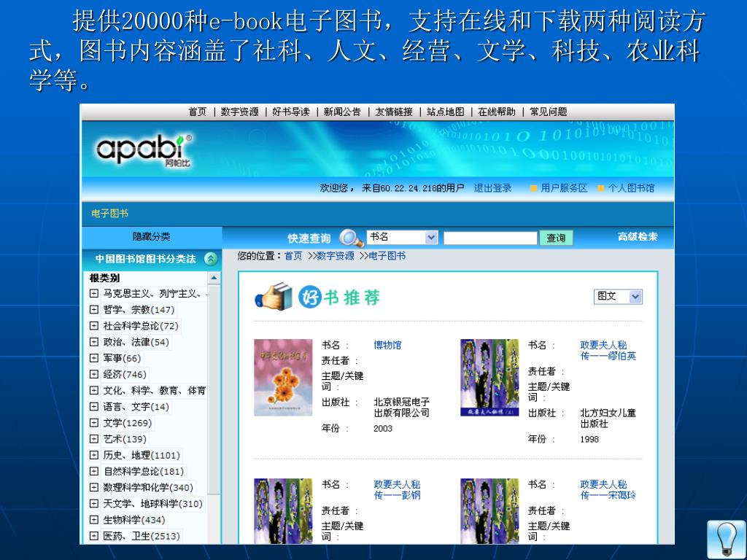Click the 彭钢 book cover thumbnail
This screenshot has height=560, width=747.
(x=283, y=511)
